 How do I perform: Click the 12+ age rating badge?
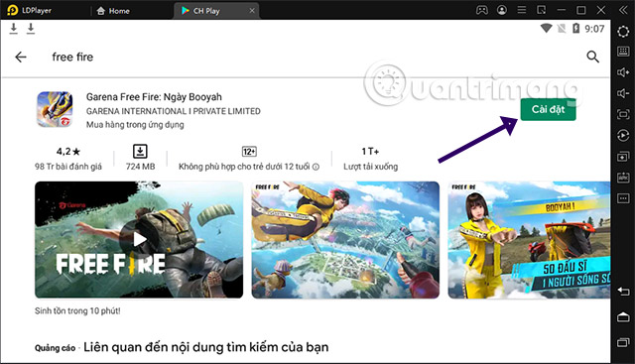click(249, 152)
